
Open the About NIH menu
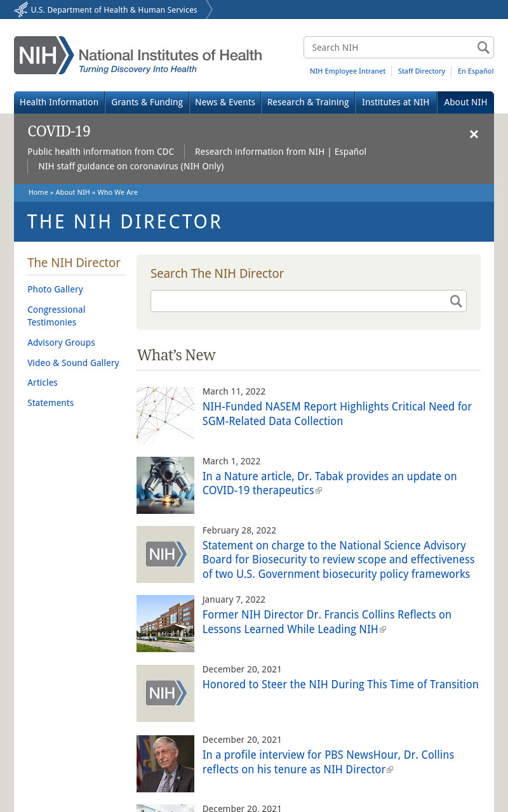click(465, 102)
